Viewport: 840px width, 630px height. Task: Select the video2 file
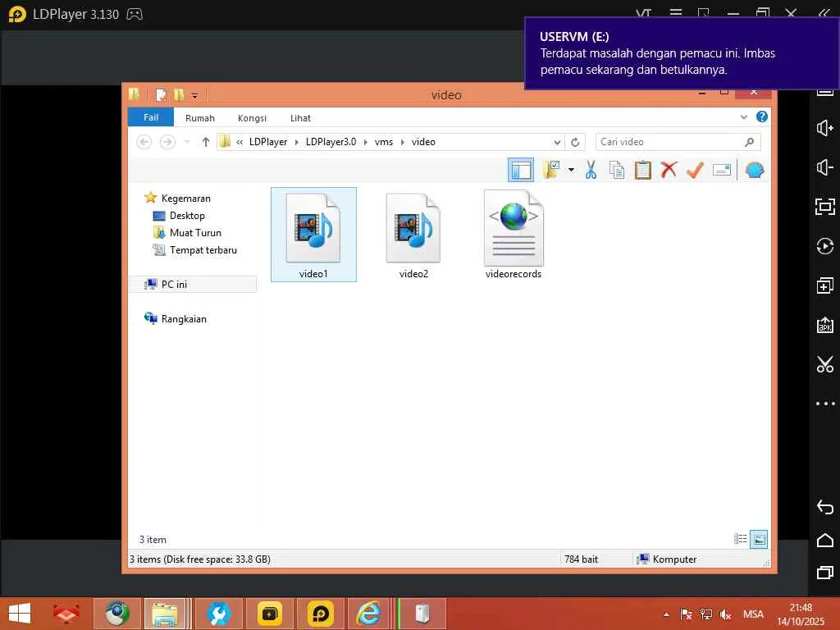(413, 235)
